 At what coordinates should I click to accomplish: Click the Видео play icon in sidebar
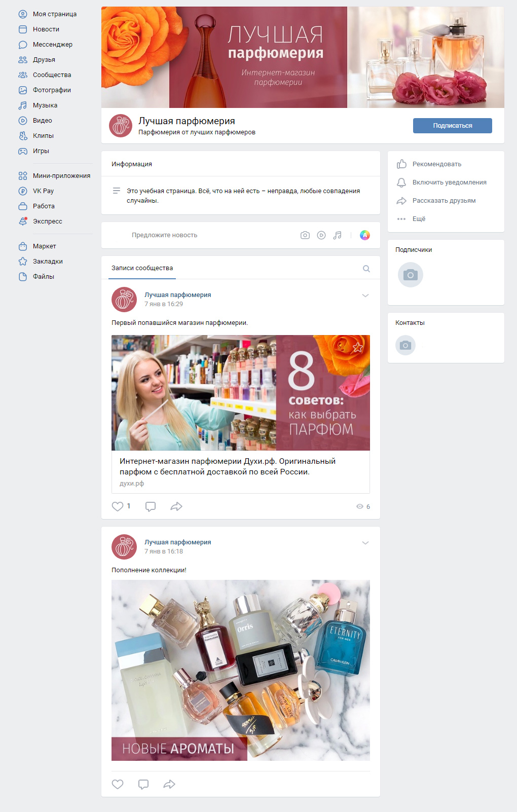[23, 121]
